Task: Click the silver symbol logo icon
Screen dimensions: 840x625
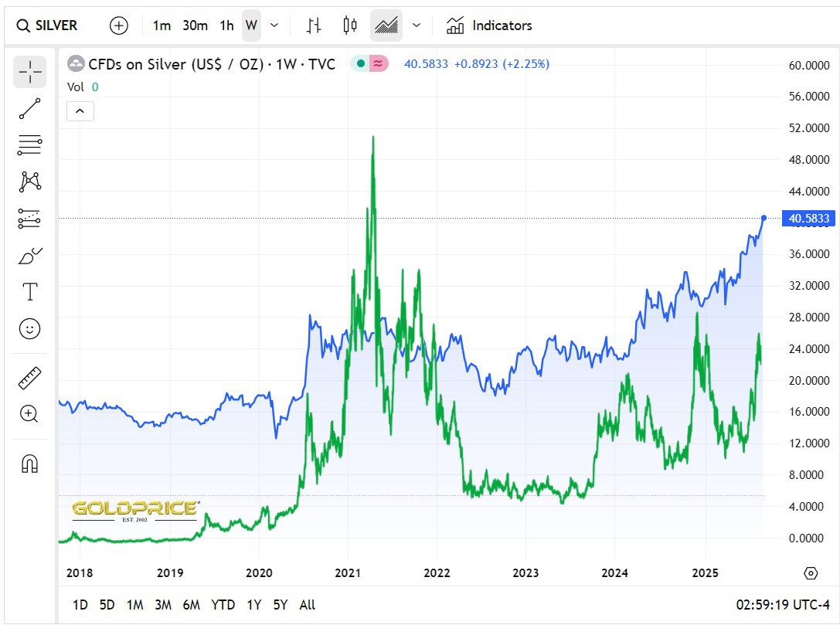Action: click(76, 63)
